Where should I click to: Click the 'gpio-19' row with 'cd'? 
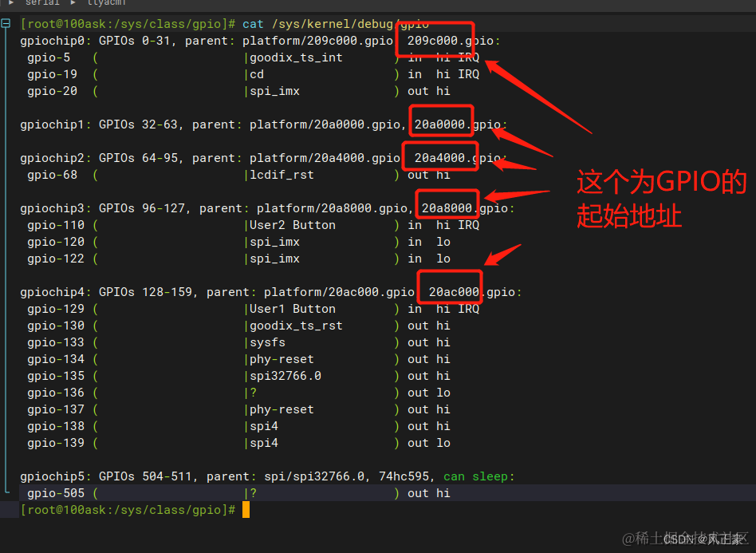tap(253, 74)
